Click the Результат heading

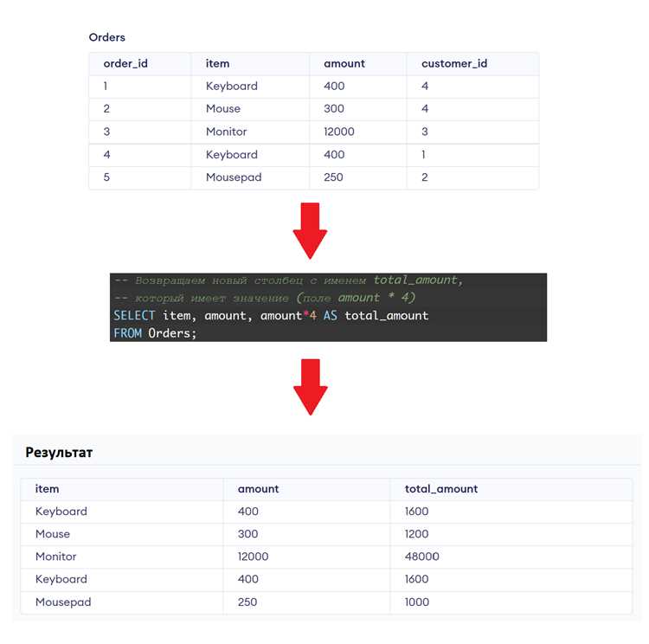pos(59,452)
